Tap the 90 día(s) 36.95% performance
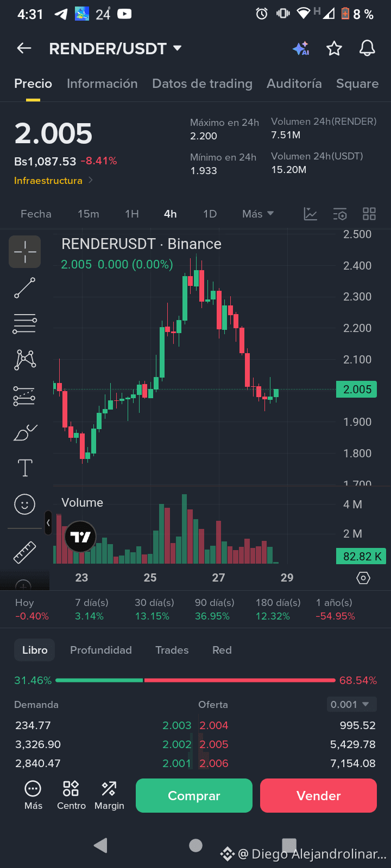391x868 pixels. pos(215,609)
